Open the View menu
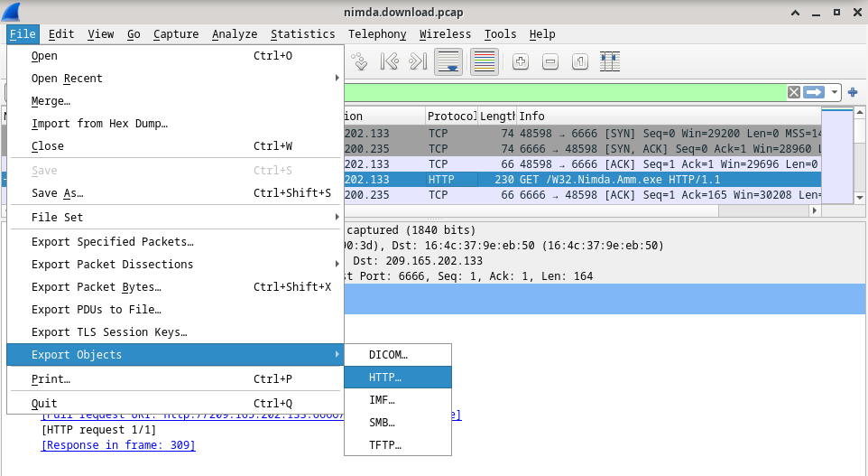868x476 pixels. click(x=101, y=34)
